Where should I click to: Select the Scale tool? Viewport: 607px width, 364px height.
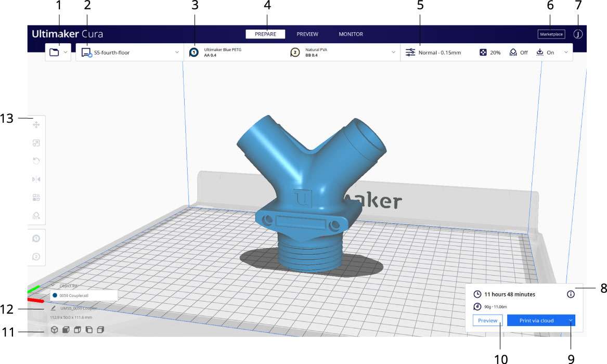tap(36, 142)
